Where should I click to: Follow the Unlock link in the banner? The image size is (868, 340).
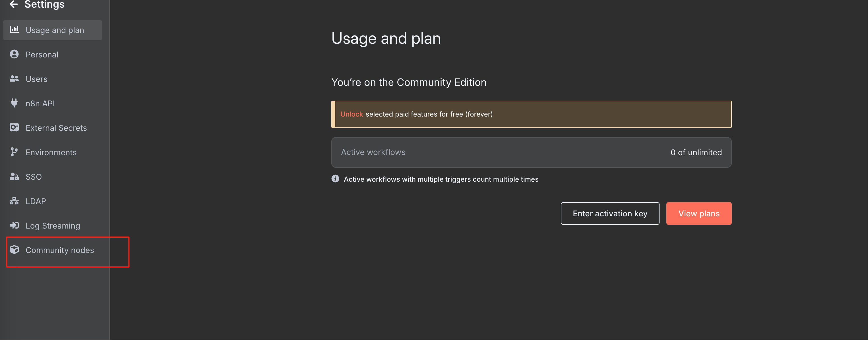coord(352,114)
